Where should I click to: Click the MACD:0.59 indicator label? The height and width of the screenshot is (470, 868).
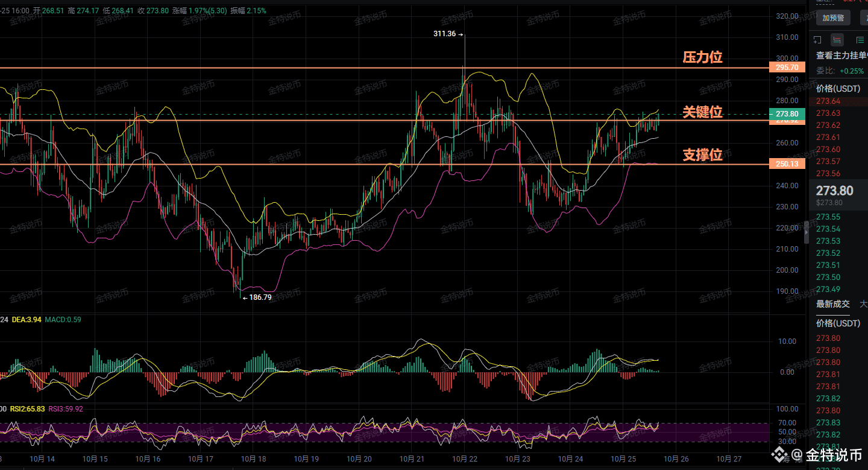click(64, 319)
